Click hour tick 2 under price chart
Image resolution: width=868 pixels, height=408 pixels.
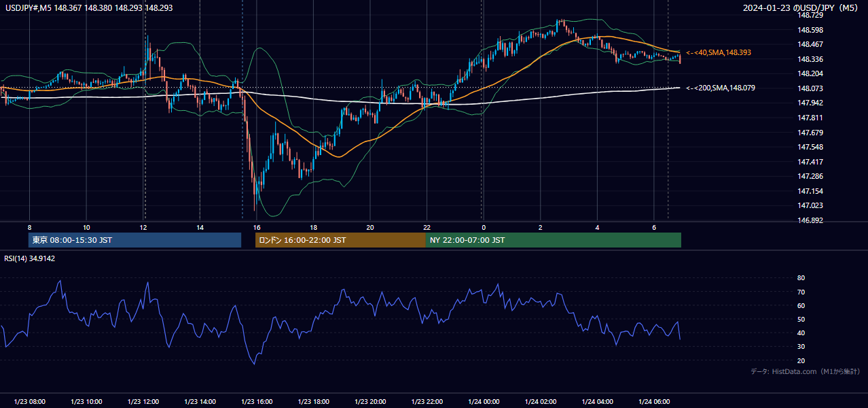(x=541, y=227)
